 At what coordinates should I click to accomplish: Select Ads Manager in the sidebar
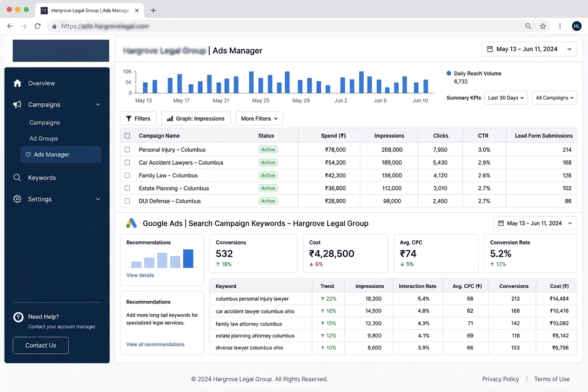pos(61,155)
